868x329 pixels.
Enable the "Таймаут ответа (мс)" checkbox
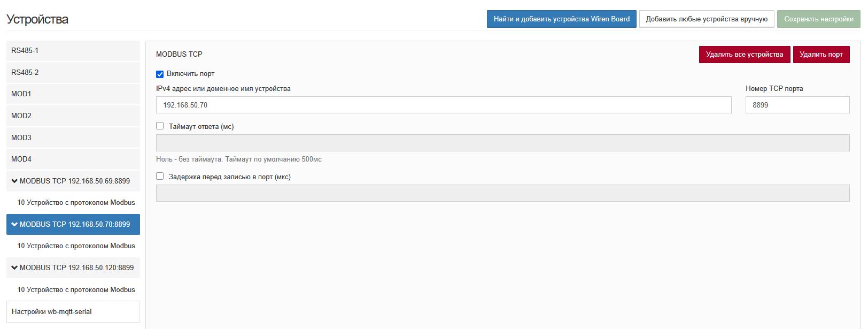click(160, 126)
